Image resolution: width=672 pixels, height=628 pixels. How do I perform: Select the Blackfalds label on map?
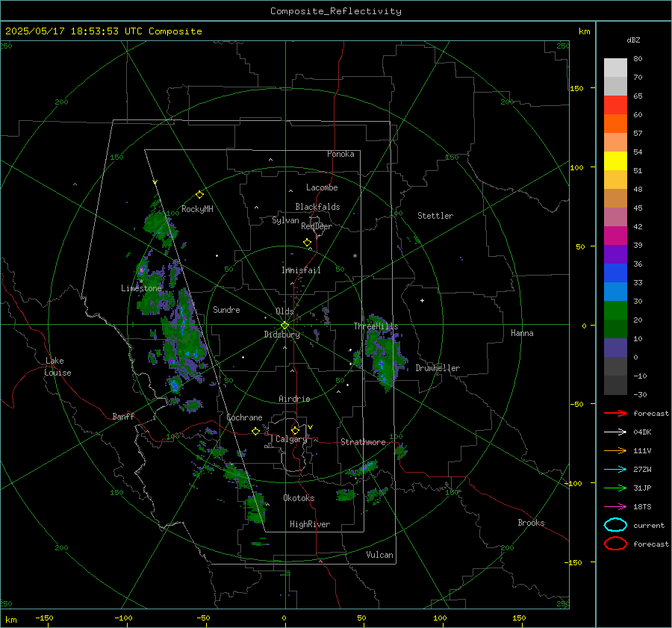click(317, 207)
